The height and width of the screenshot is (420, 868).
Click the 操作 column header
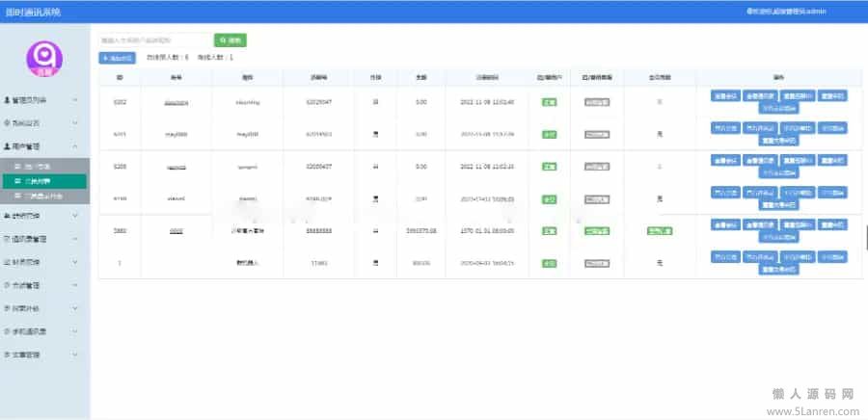pyautogui.click(x=779, y=78)
